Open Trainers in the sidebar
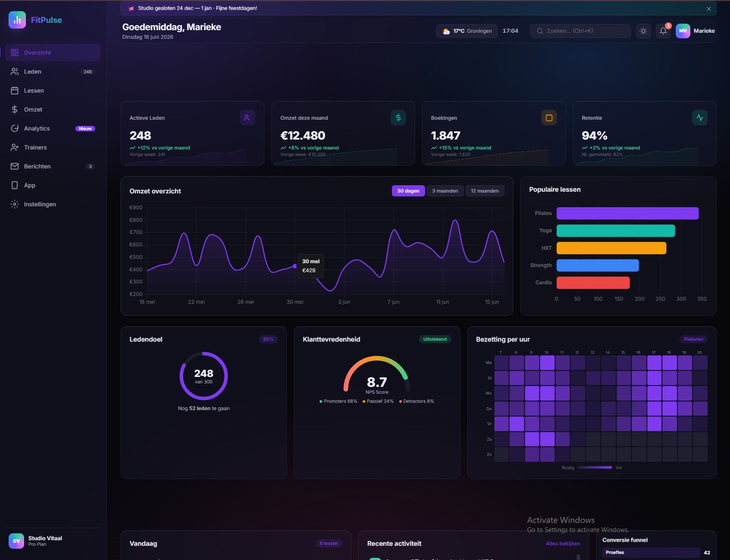 tap(53, 147)
